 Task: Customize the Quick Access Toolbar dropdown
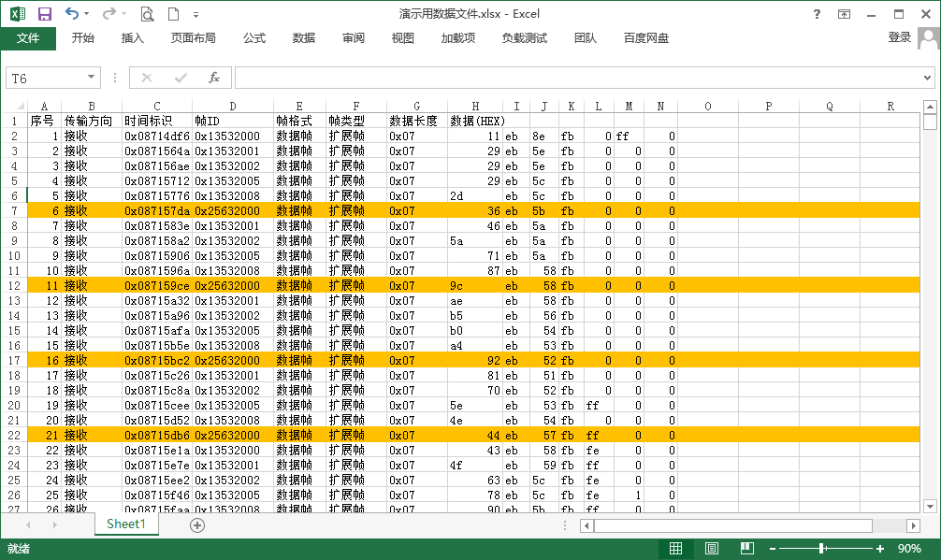pyautogui.click(x=195, y=14)
